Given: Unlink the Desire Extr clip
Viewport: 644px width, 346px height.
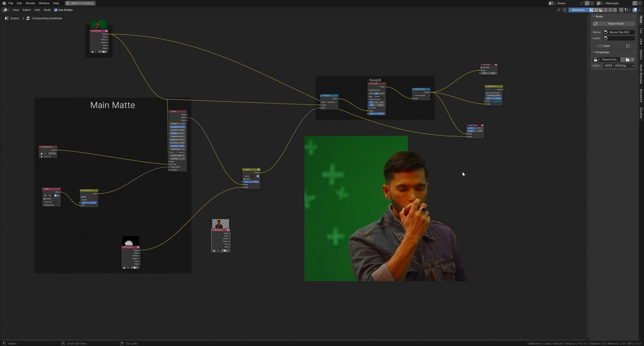Looking at the screenshot, I should coord(633,60).
